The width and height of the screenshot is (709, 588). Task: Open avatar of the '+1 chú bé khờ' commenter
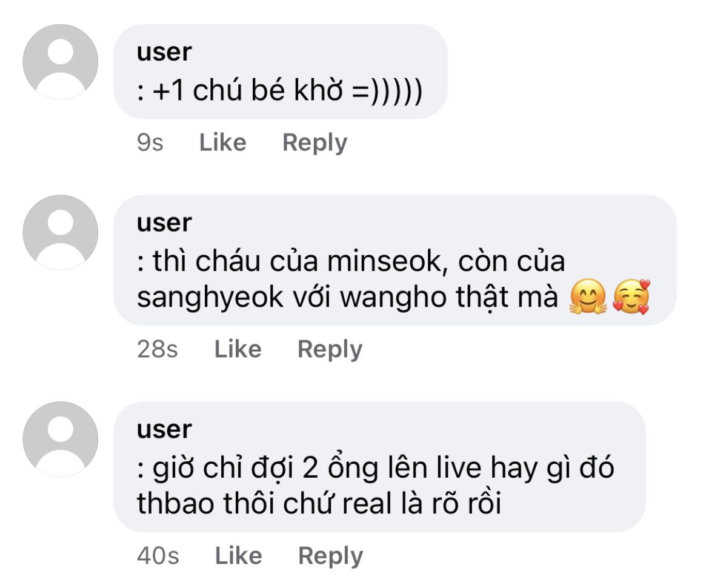[61, 61]
